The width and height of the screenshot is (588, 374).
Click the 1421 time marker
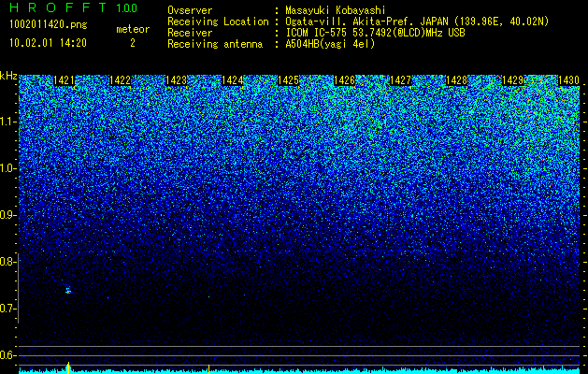point(64,80)
